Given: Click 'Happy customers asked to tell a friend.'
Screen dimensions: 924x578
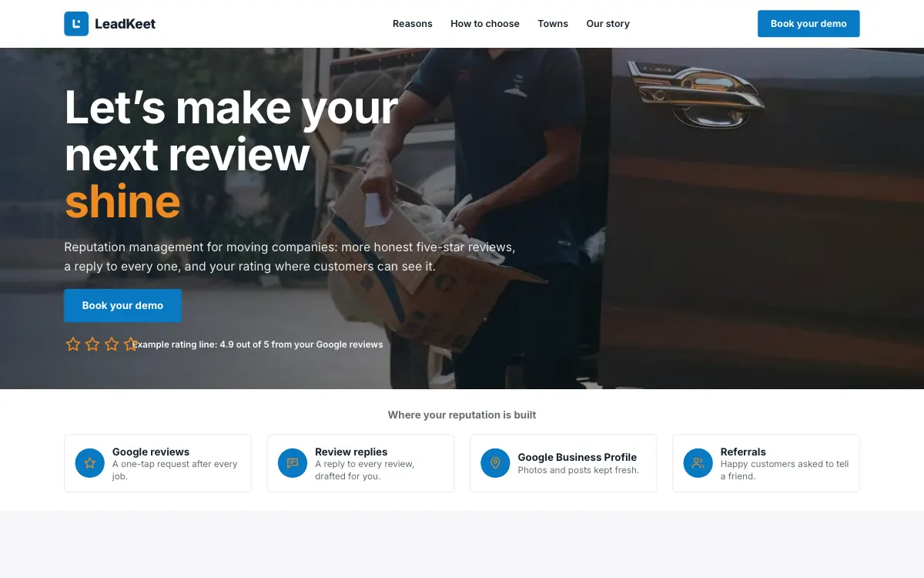Looking at the screenshot, I should (x=785, y=470).
